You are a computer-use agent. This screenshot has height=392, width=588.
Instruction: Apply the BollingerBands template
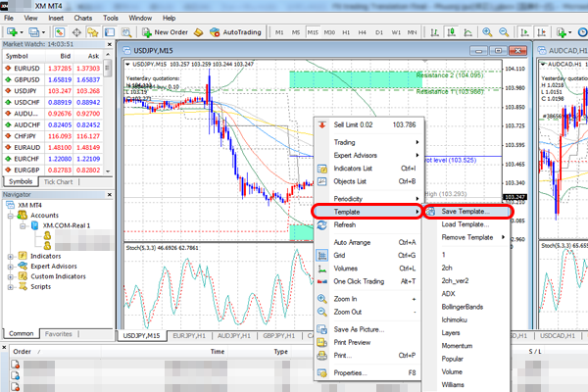tap(462, 307)
